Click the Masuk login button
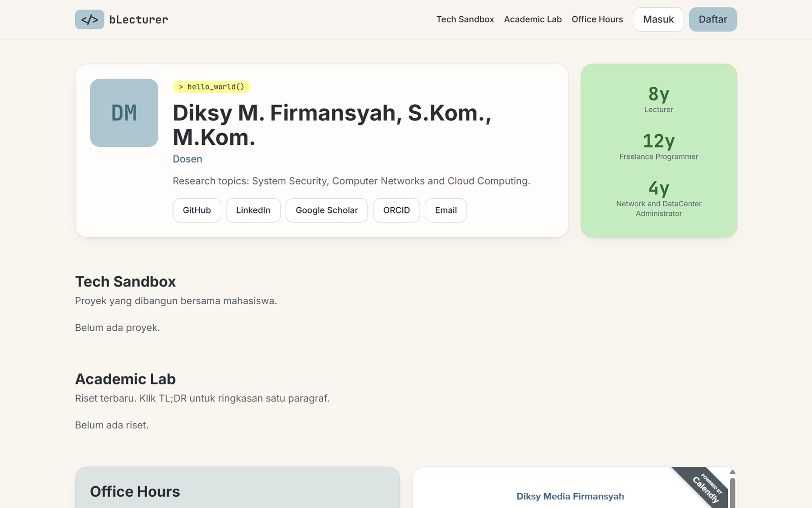The height and width of the screenshot is (508, 812). tap(658, 19)
